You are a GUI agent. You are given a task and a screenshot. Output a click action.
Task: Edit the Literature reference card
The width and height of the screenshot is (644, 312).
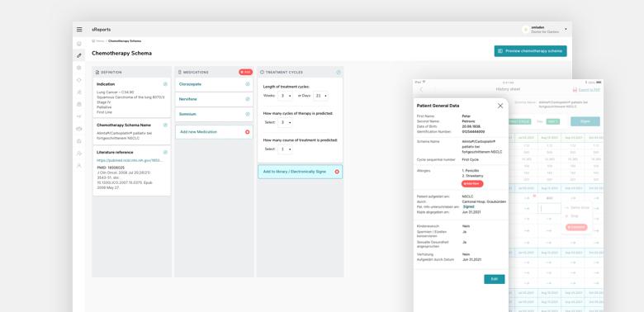[165, 153]
